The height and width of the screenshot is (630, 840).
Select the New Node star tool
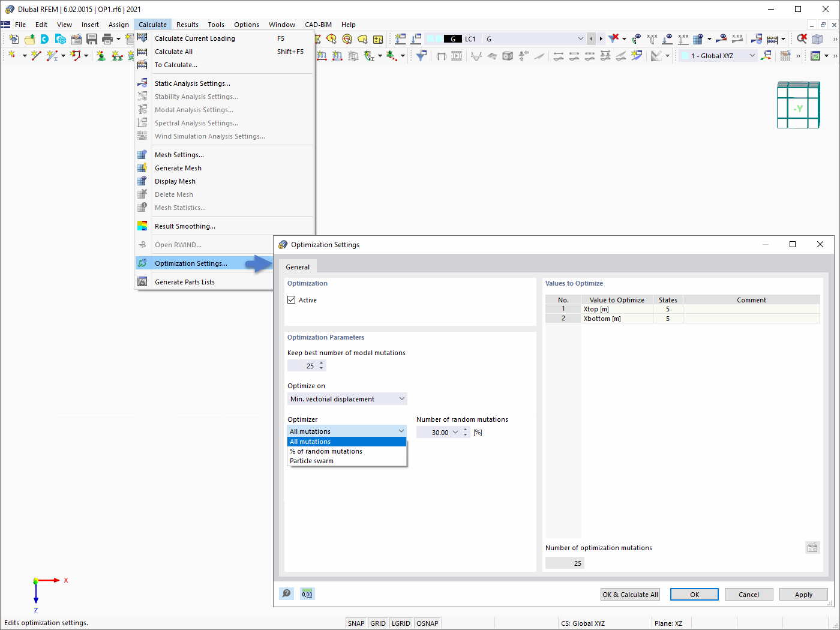pyautogui.click(x=12, y=55)
